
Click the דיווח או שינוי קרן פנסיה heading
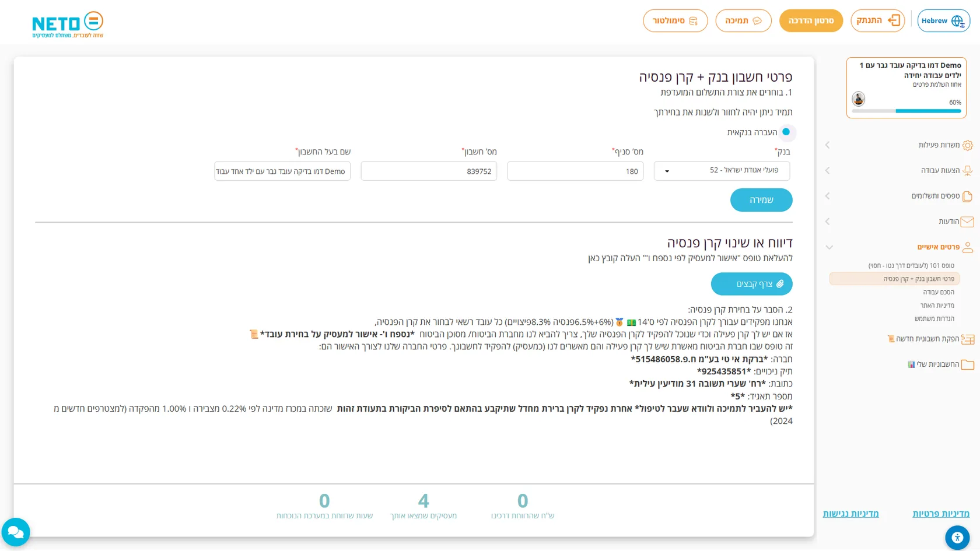click(730, 243)
